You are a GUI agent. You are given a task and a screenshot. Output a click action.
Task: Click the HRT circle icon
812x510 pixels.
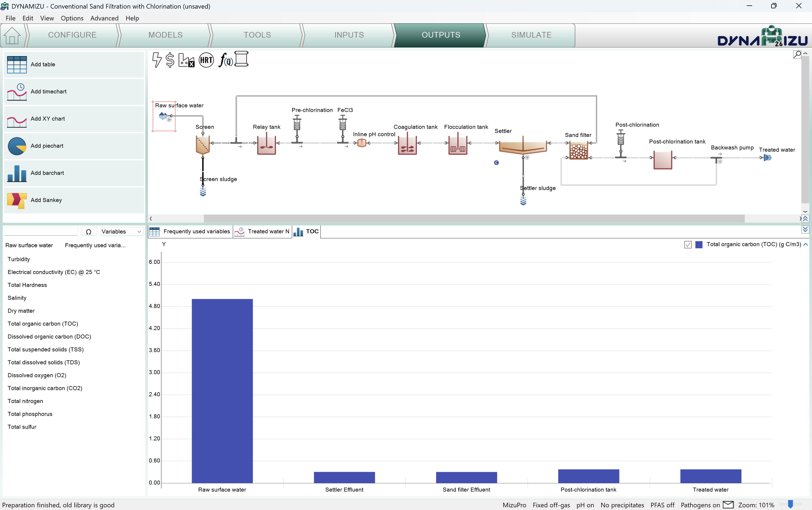point(206,60)
